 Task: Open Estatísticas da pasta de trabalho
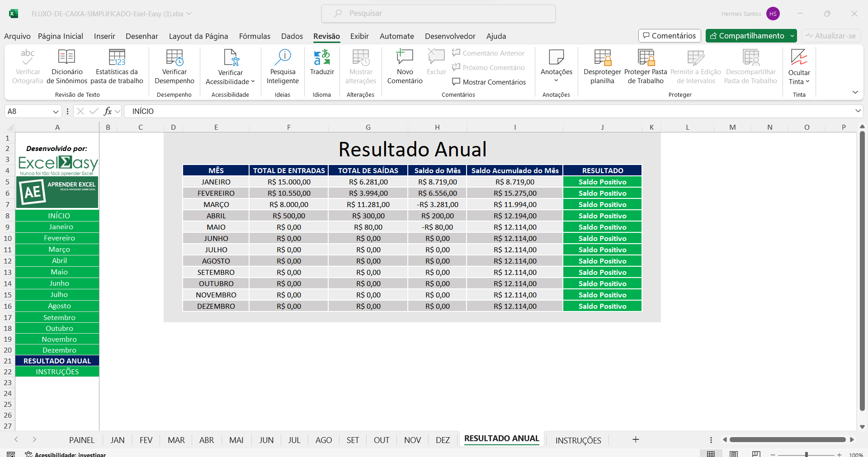tap(117, 58)
